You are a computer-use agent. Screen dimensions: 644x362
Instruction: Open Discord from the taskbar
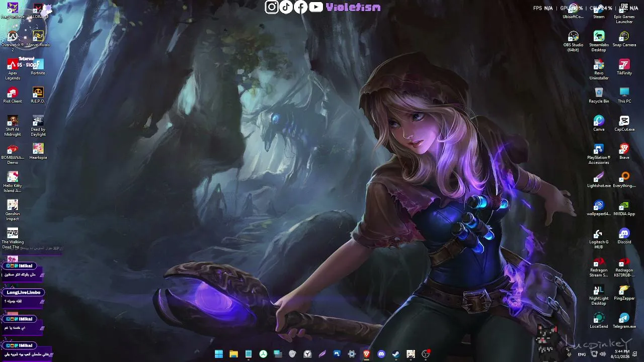point(381,354)
